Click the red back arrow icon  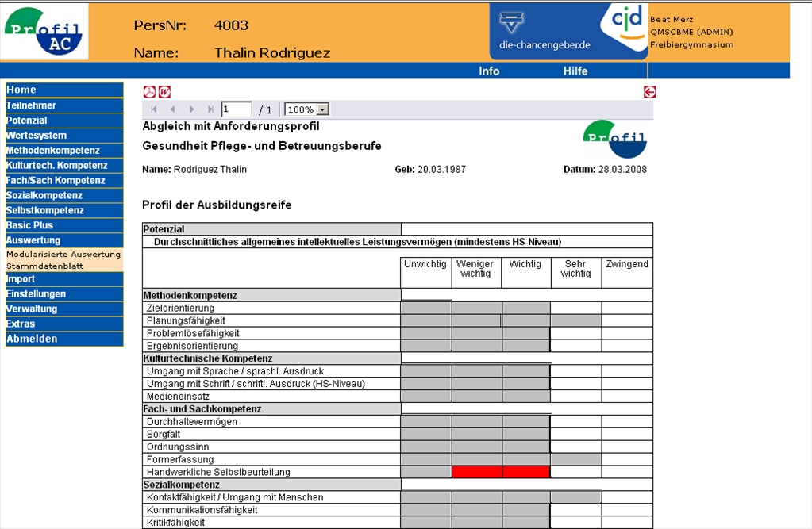click(x=649, y=92)
